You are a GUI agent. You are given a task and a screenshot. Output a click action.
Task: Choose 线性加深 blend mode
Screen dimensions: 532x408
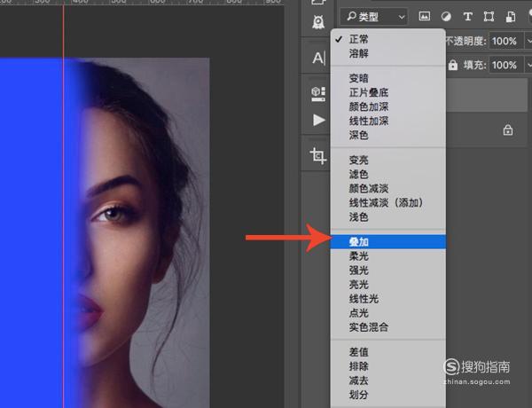387,121
